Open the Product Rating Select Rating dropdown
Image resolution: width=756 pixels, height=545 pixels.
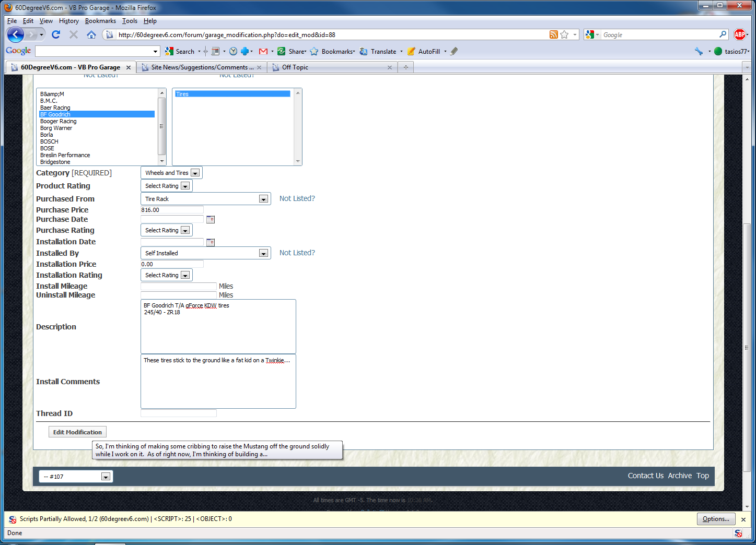[x=185, y=186]
